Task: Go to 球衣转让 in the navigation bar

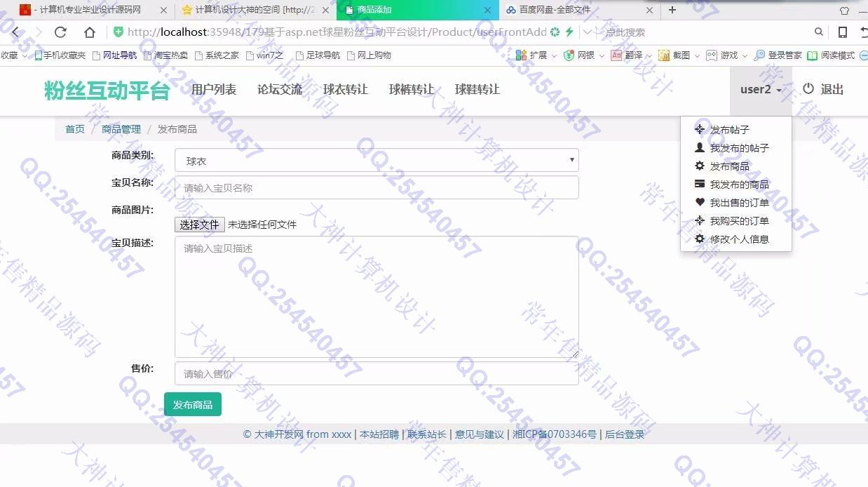Action: point(346,90)
